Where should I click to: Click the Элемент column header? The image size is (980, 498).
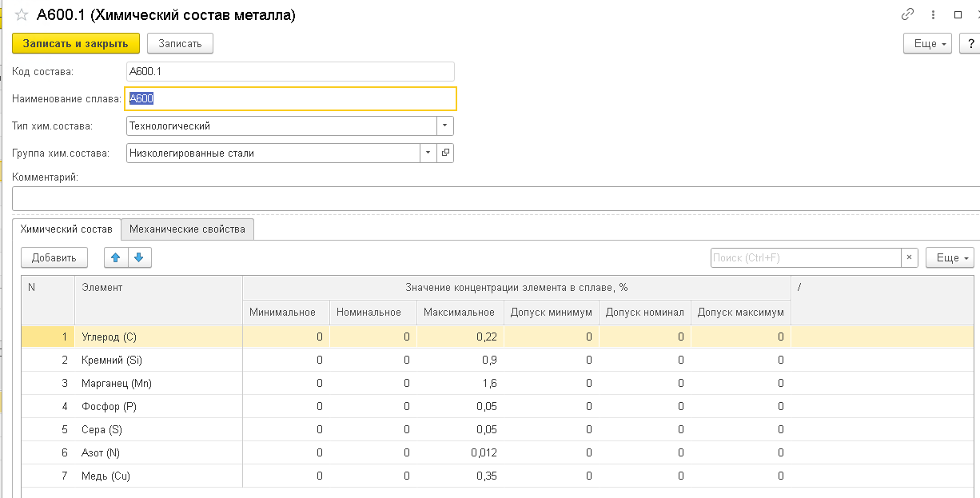[x=158, y=300]
